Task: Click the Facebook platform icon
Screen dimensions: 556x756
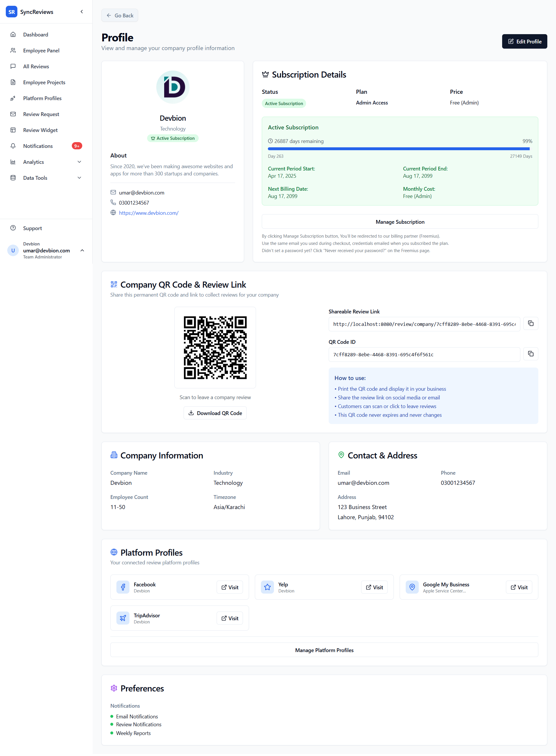Action: coord(123,587)
